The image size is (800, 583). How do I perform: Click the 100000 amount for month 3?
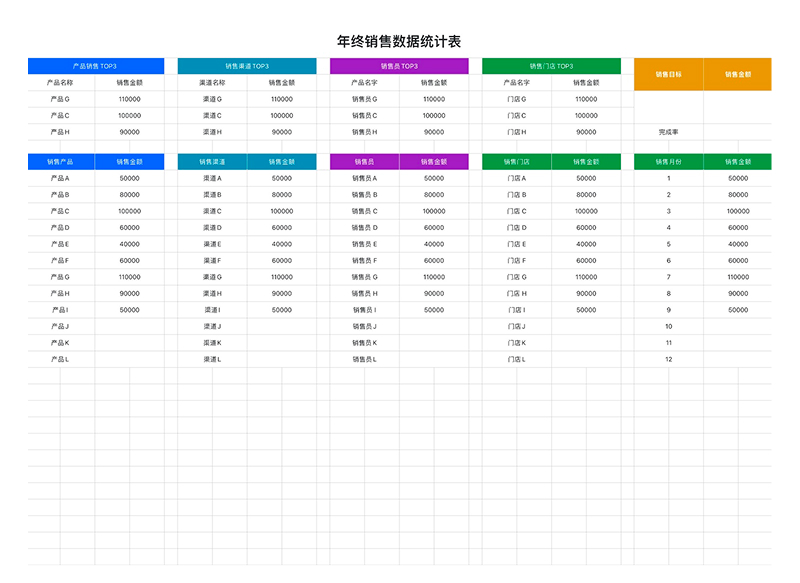coord(738,211)
